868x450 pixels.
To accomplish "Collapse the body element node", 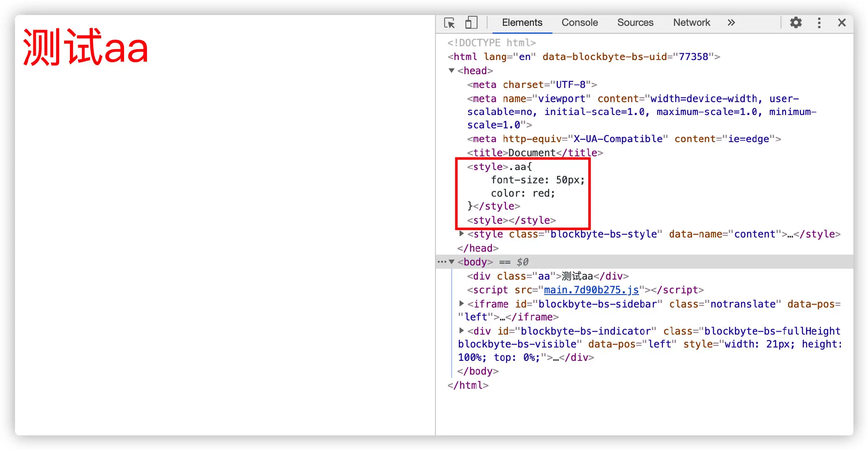I will point(452,262).
